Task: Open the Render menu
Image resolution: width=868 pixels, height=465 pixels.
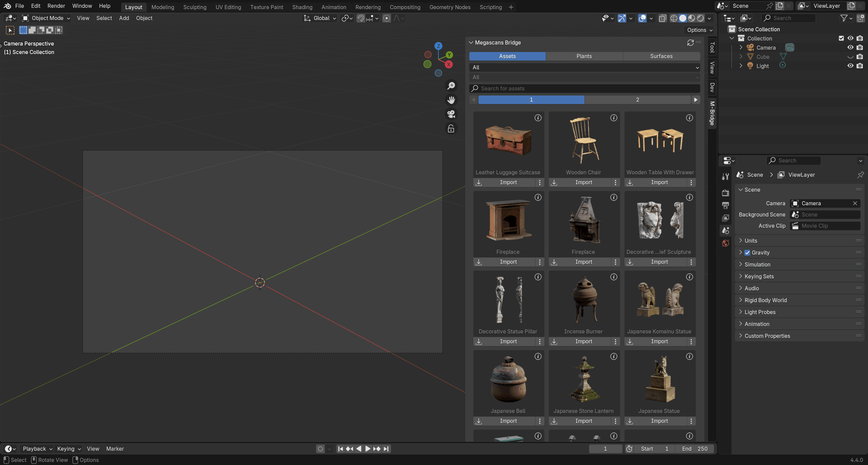Action: coord(56,6)
